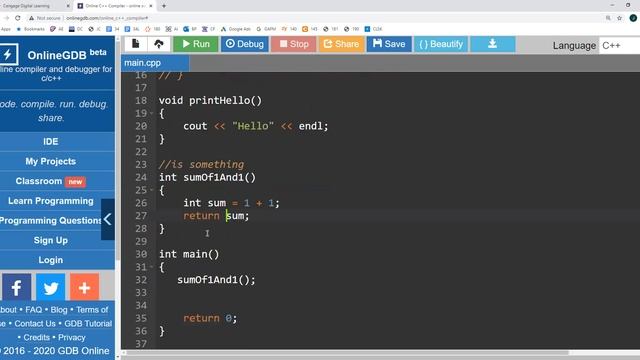Open the CLDK bookmark
The width and height of the screenshot is (640, 360).
pos(373,29)
